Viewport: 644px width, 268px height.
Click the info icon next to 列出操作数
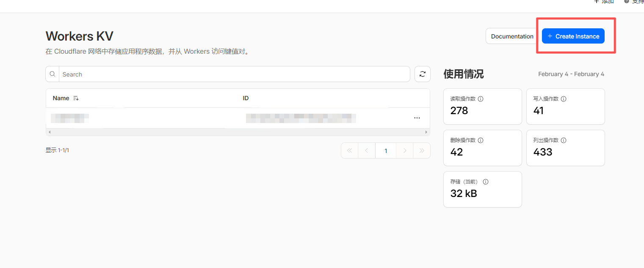[564, 140]
